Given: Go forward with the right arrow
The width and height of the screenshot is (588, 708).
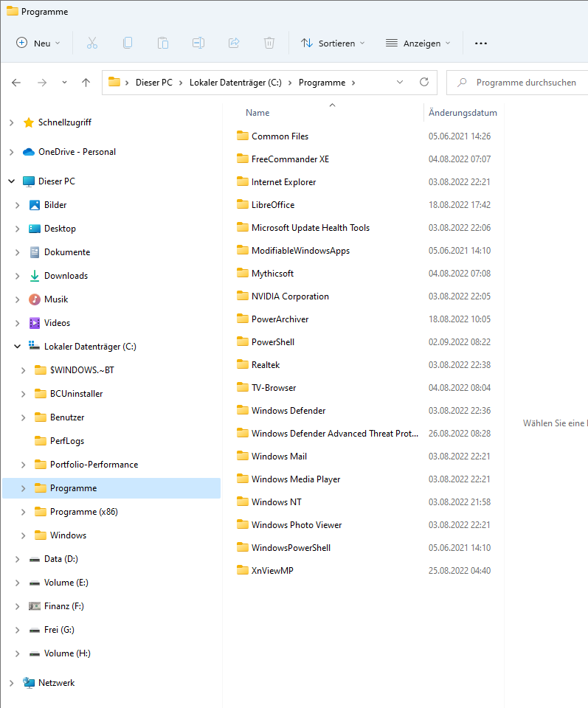Looking at the screenshot, I should pos(42,83).
